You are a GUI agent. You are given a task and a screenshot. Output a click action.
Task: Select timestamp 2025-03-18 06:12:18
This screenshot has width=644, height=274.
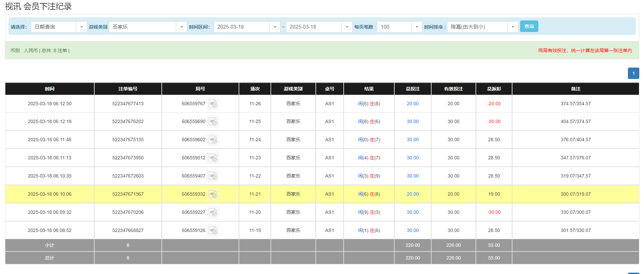pyautogui.click(x=50, y=122)
